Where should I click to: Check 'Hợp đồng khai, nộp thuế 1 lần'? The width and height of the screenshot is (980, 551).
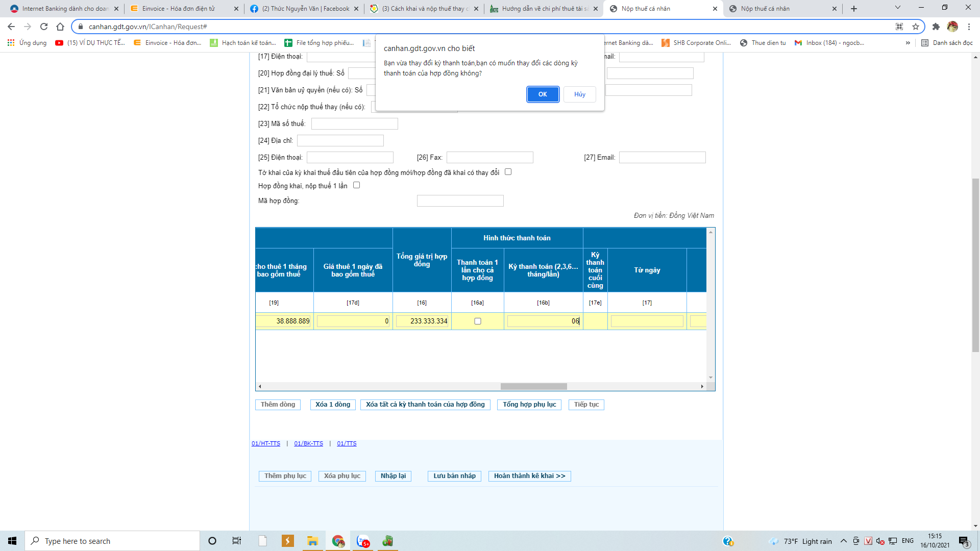(357, 185)
